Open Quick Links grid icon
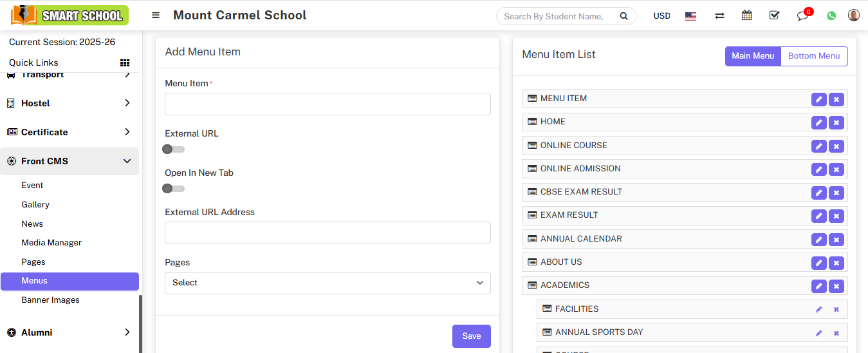This screenshot has width=868, height=353. 125,62
